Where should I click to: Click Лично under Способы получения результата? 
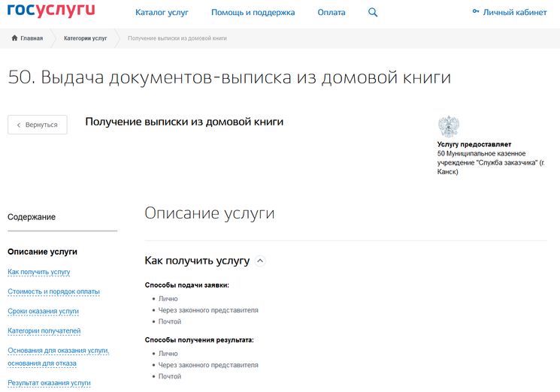(x=168, y=354)
